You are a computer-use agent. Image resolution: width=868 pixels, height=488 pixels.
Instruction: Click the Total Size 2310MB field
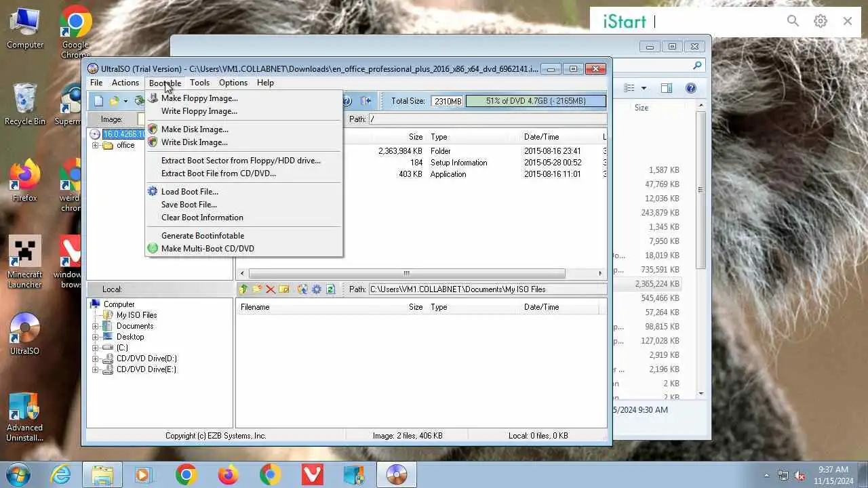point(447,101)
